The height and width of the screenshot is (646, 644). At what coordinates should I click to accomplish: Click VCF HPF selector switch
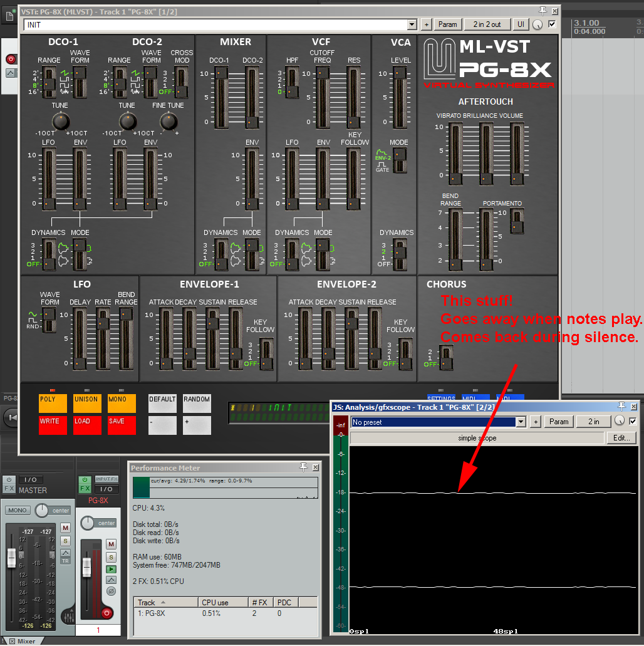tap(292, 83)
